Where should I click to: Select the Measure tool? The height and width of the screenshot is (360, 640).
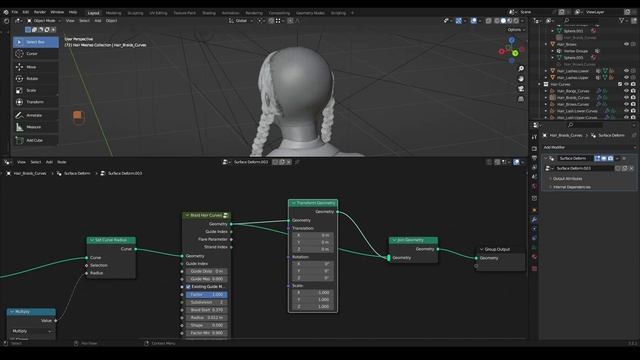pos(36,127)
